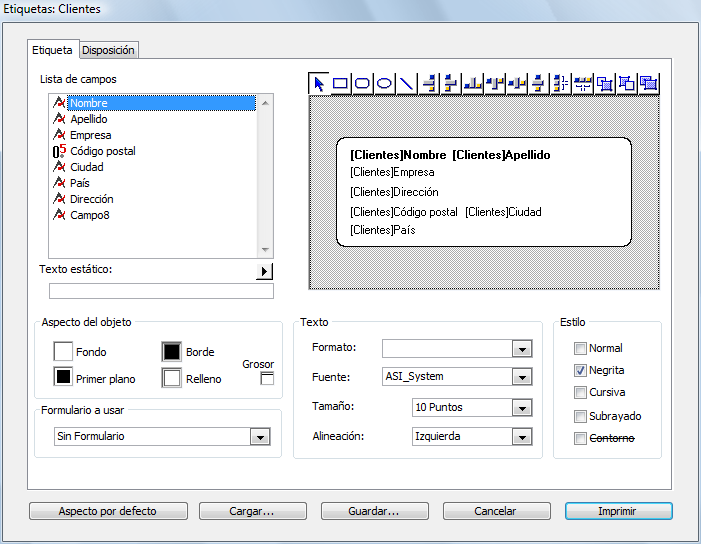
Task: Click the last layering icon in toolbar
Action: (649, 84)
